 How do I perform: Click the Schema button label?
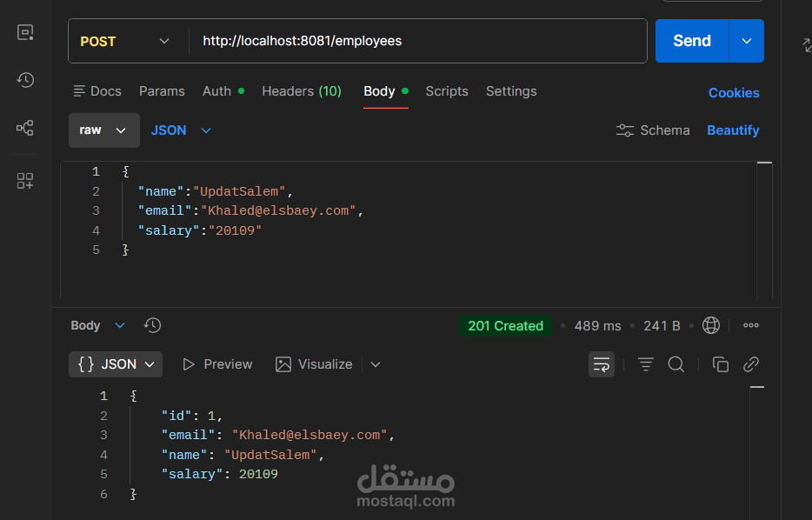[665, 130]
